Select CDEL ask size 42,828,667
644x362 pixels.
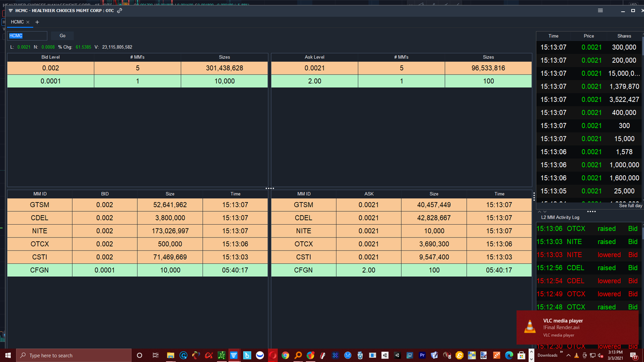(434, 218)
